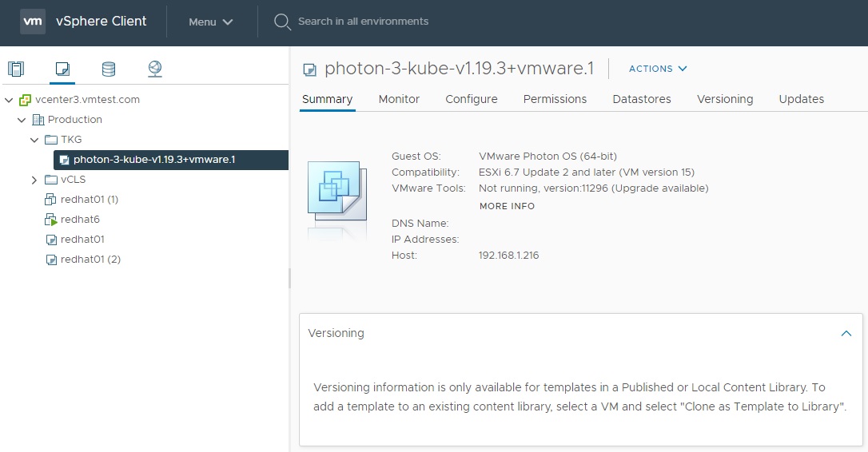Screen dimensions: 868x452
Task: Click the search magnifier icon
Action: [282, 22]
